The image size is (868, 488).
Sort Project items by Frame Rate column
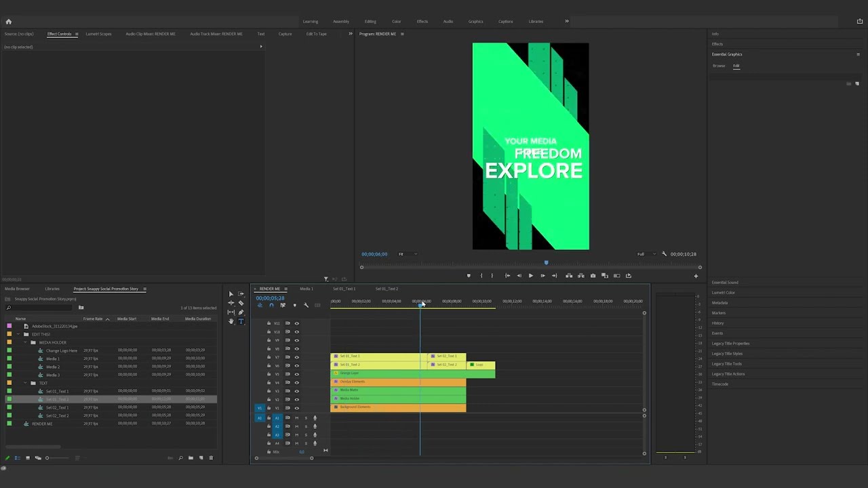coord(93,319)
